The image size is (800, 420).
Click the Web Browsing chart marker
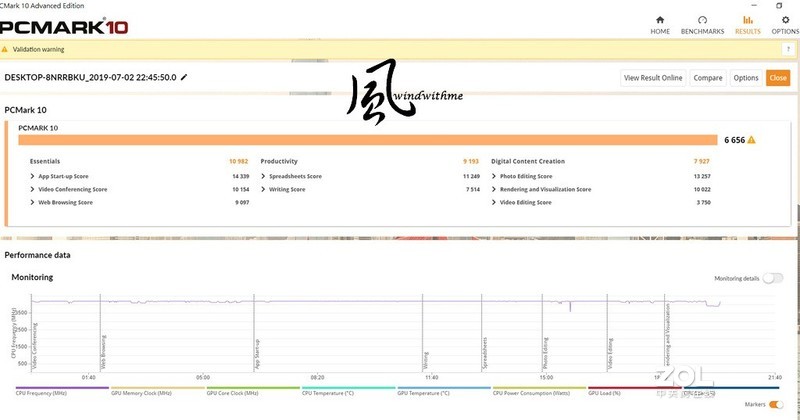(x=104, y=352)
